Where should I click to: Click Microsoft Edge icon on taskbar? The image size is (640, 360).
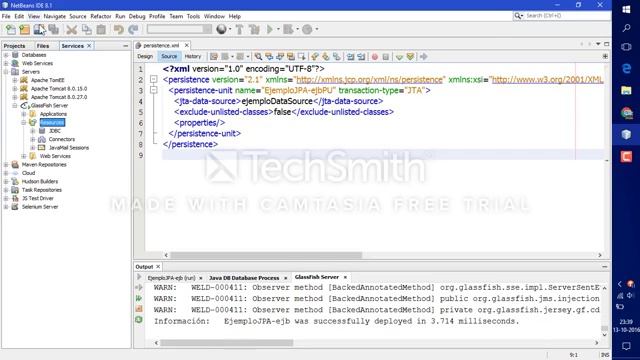[x=626, y=69]
